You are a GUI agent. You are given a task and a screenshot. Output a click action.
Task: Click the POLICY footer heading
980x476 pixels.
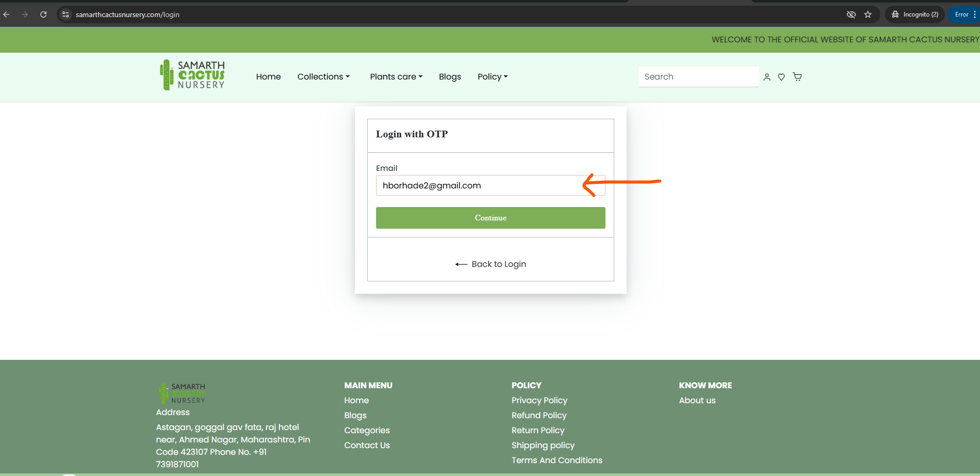click(x=526, y=385)
